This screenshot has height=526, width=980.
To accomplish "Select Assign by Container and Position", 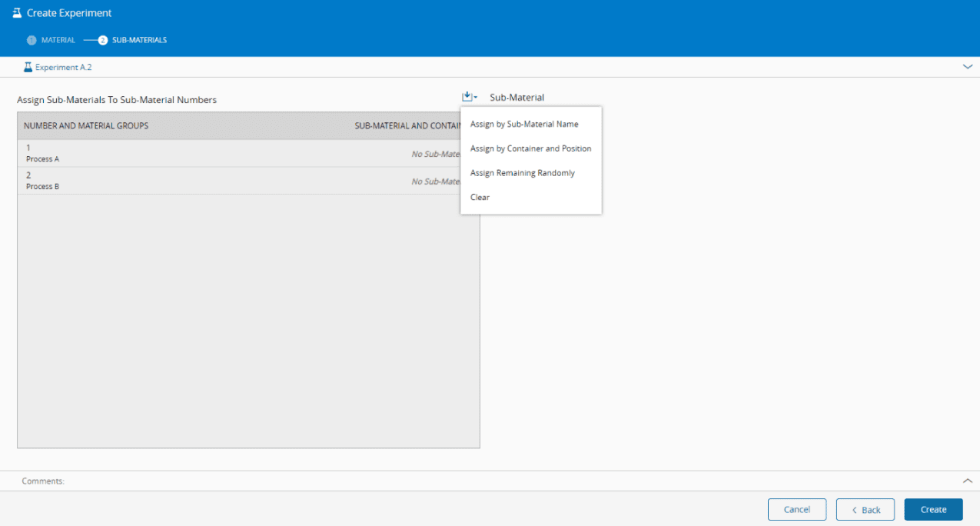I will pos(530,148).
